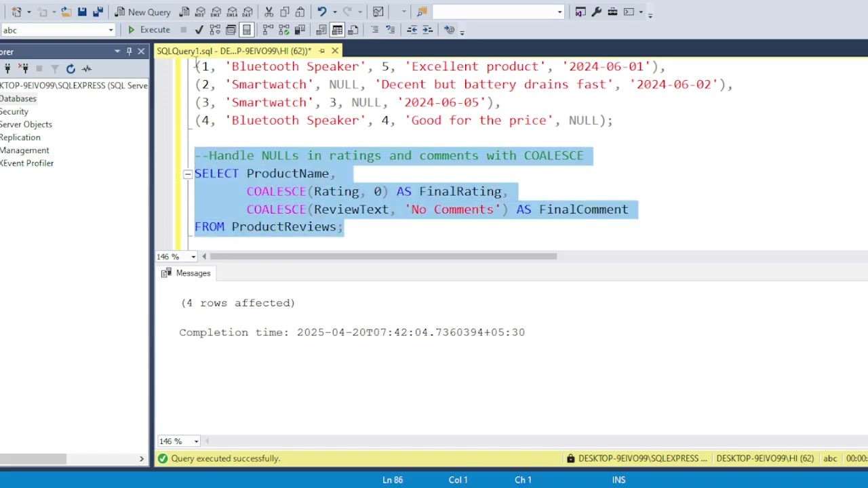Open Query Options icon
Viewport: 868px width, 488px height.
click(x=231, y=30)
